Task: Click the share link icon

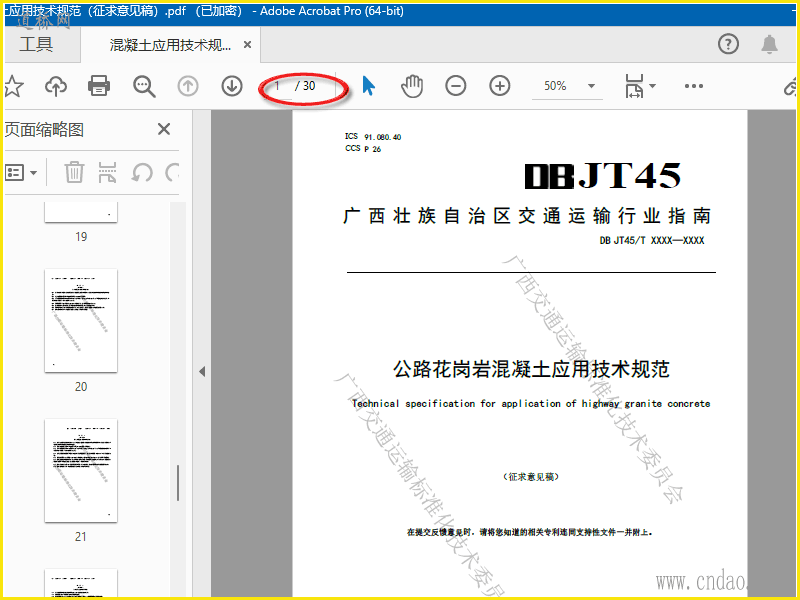Action: (790, 86)
